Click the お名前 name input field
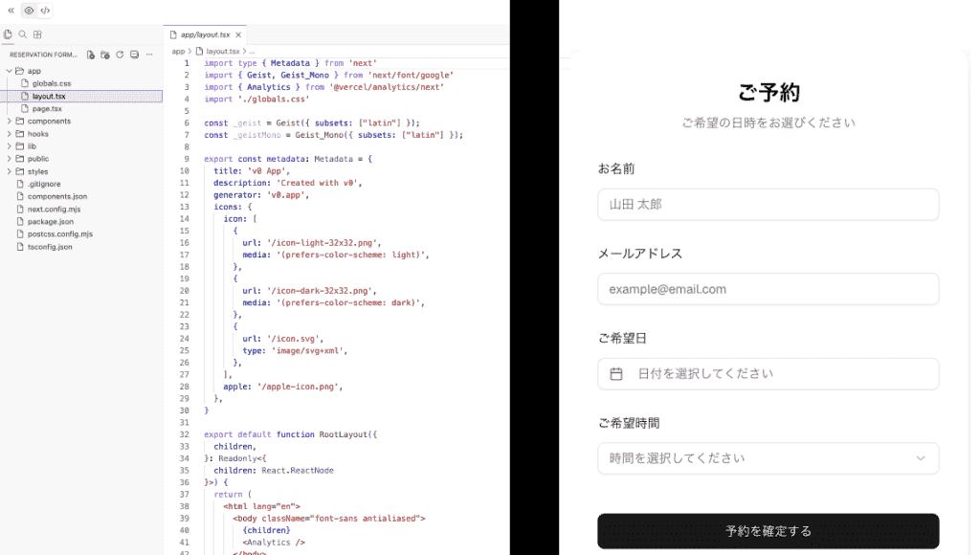 (x=768, y=205)
